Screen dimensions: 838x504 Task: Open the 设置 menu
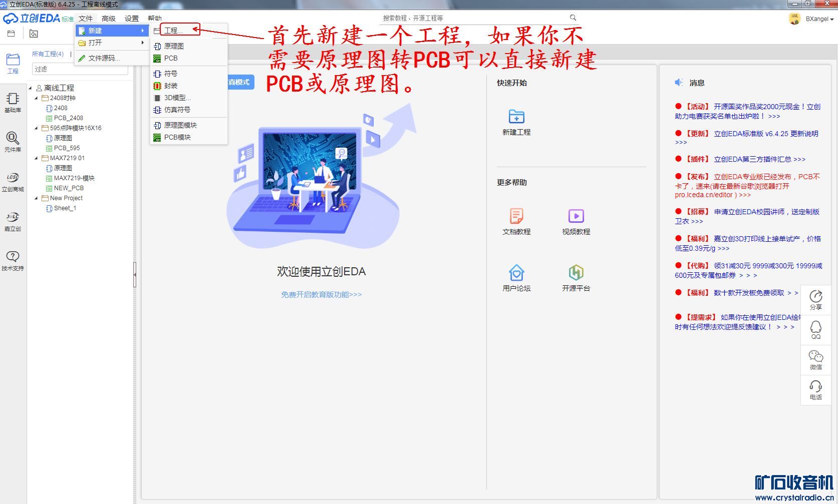[132, 19]
